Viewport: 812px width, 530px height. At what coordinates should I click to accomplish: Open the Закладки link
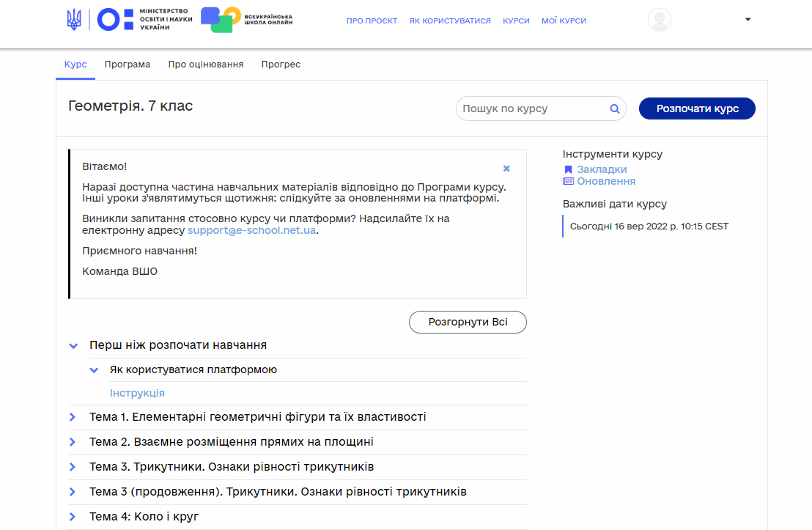pos(602,169)
